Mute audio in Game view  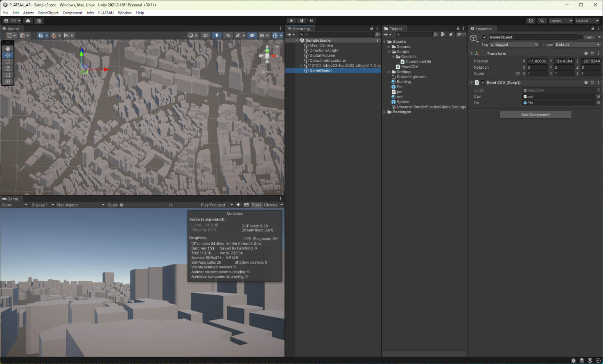(238, 205)
